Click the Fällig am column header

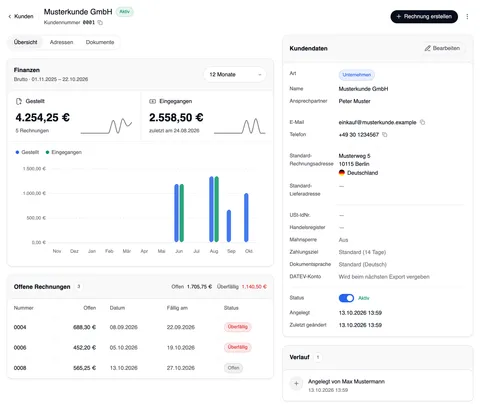coord(177,308)
